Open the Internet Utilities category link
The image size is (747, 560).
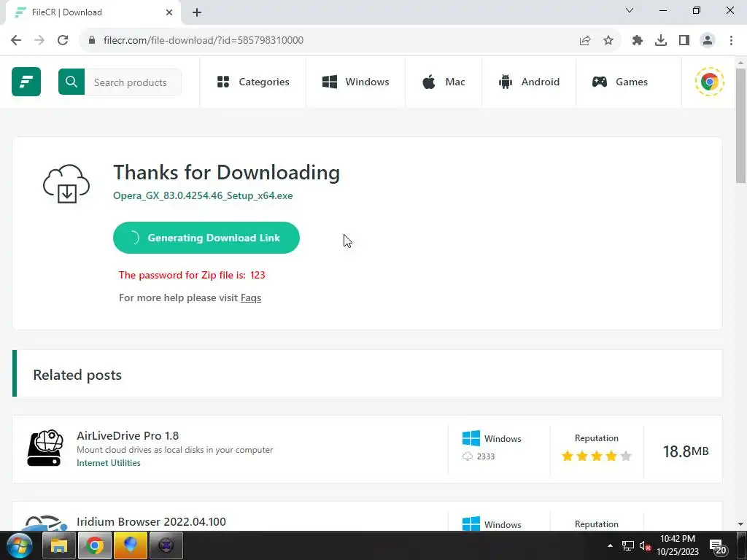coord(109,463)
